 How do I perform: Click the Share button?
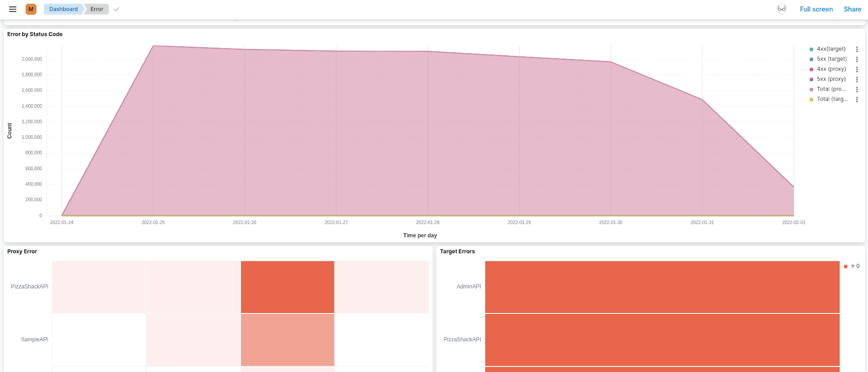[x=852, y=9]
